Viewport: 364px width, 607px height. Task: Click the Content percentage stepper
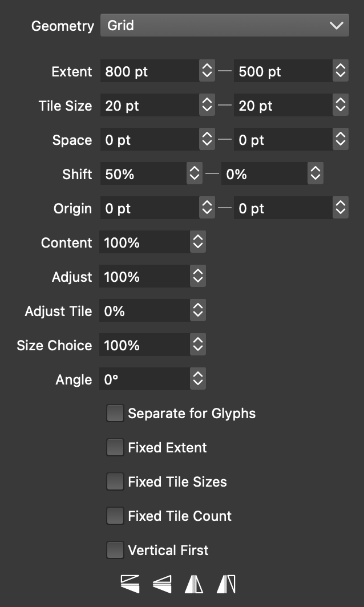click(x=198, y=242)
